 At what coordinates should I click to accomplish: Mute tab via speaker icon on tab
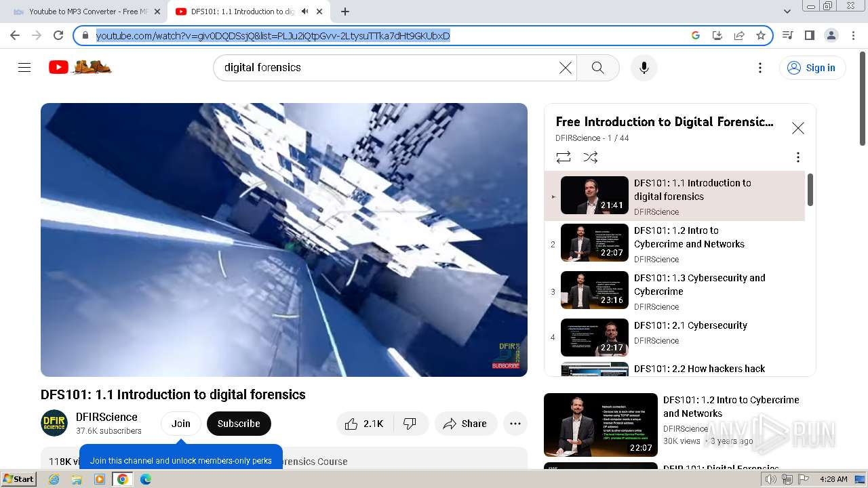click(x=305, y=12)
